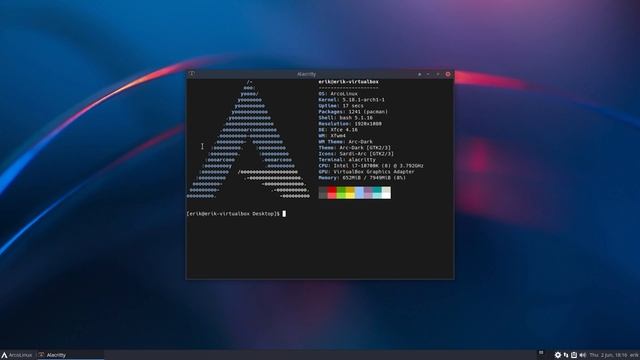The height and width of the screenshot is (360, 640).
Task: Open the erik user menu in panel
Action: pos(634,355)
